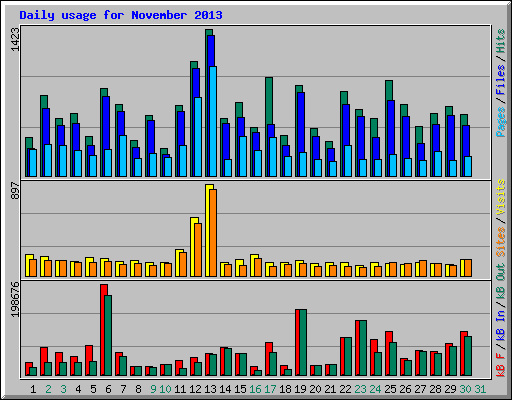Click the yellow Visits bar for day 12
This screenshot has width=512, height=400.
point(193,247)
